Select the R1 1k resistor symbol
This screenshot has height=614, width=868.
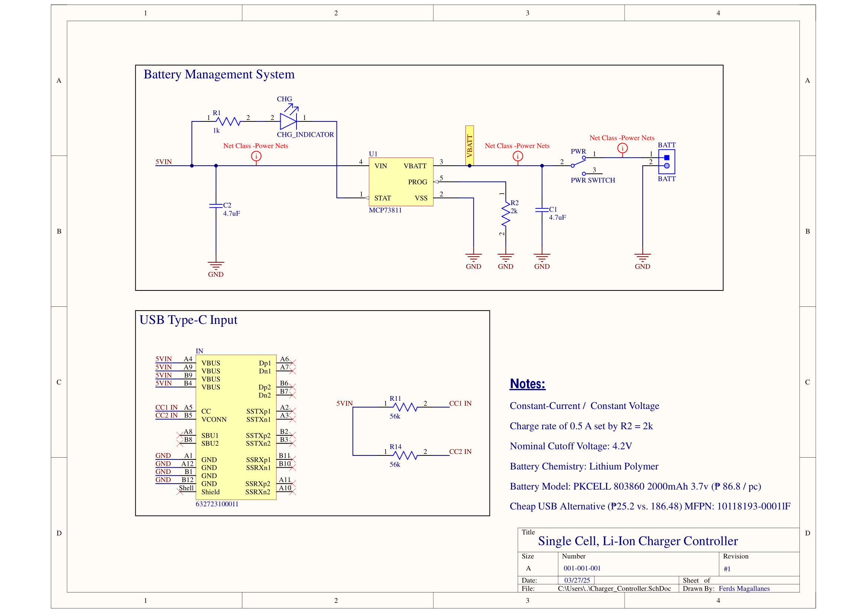(x=228, y=121)
